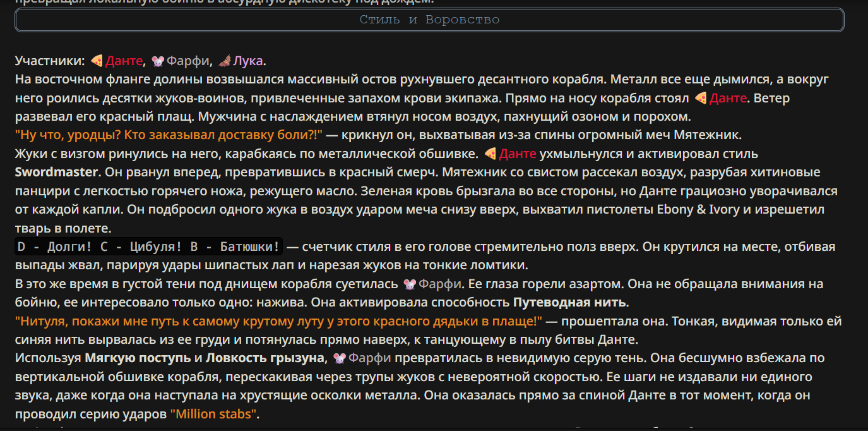Click the 'Стиль и Воровство' section header box

[x=429, y=20]
